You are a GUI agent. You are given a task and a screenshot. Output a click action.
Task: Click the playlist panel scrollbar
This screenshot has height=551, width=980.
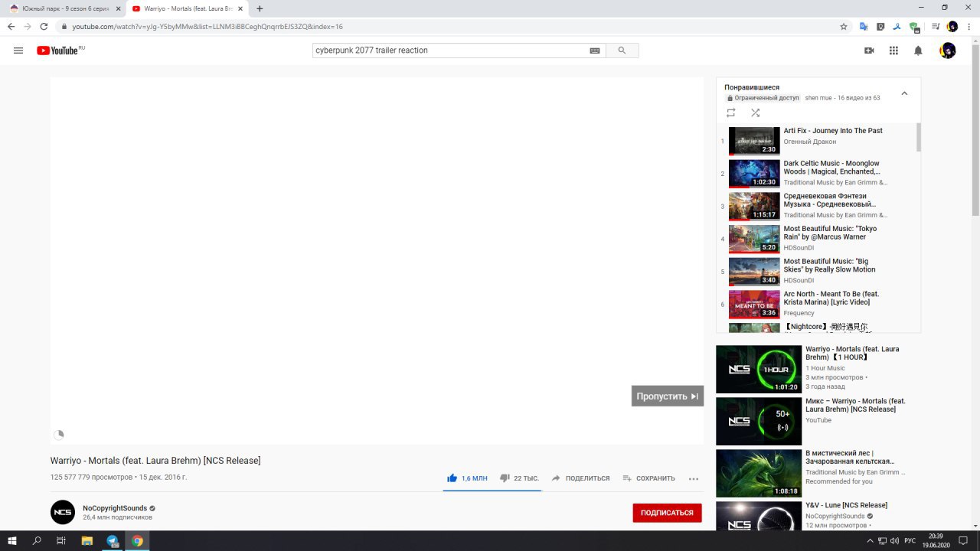coord(919,138)
